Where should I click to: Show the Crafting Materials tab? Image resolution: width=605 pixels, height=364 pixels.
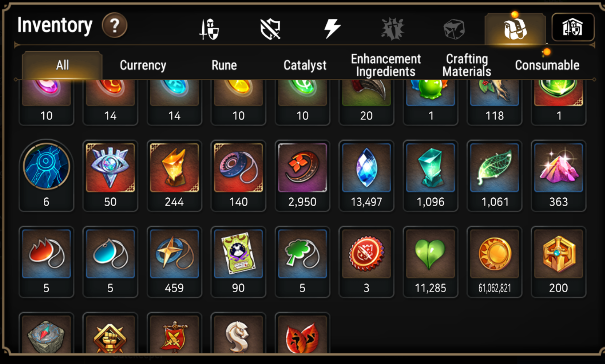coord(467,65)
